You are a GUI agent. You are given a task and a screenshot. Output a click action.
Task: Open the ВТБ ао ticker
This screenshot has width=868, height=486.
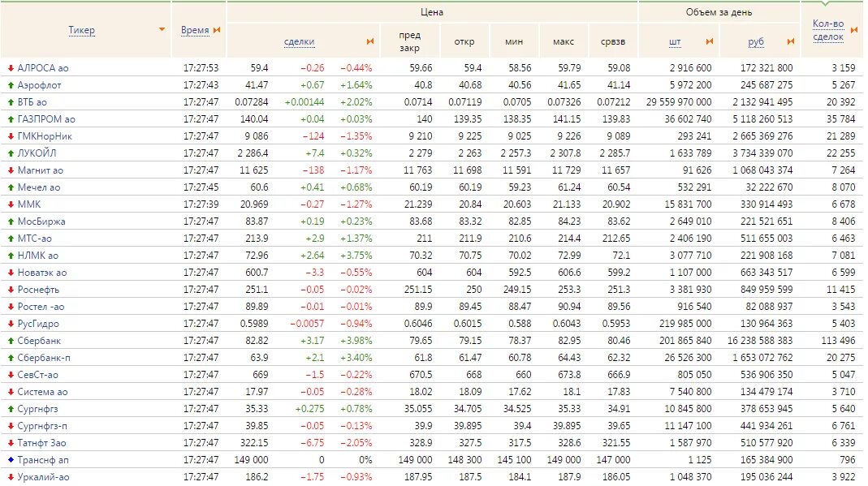point(32,102)
